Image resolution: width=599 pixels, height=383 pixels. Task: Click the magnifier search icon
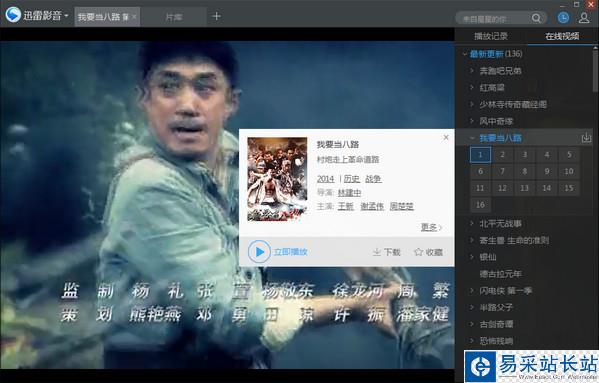point(536,18)
